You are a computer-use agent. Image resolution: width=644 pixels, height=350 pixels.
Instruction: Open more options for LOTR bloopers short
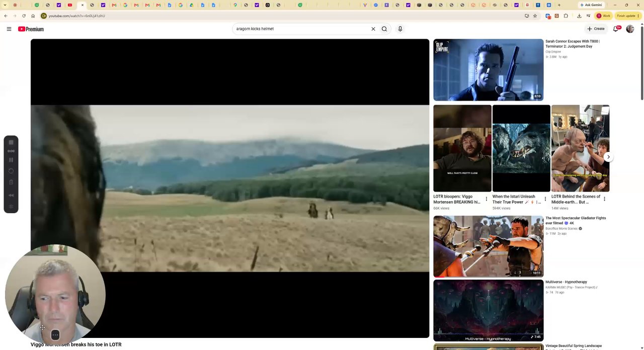[x=486, y=199]
